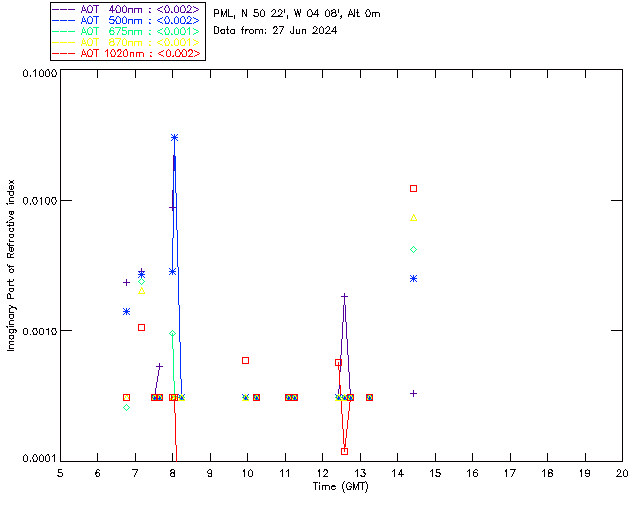
Task: Click the AOT 1020nm legend entry
Action: coord(126,53)
